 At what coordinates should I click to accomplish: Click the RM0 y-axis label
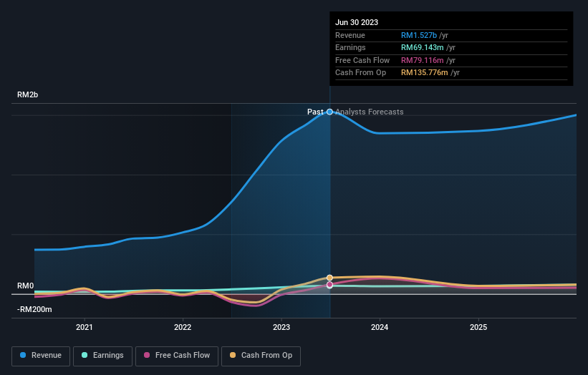[x=26, y=286]
